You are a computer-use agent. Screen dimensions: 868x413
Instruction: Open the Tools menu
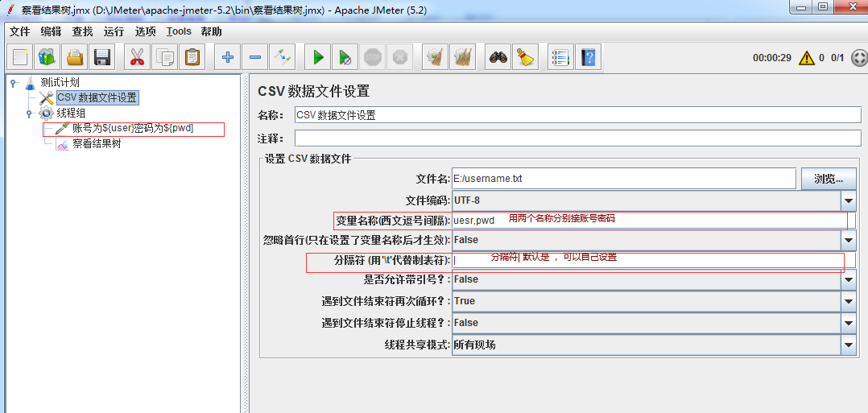tap(179, 31)
